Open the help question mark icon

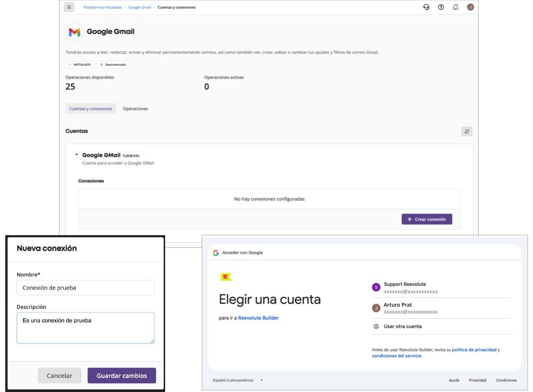(x=441, y=7)
